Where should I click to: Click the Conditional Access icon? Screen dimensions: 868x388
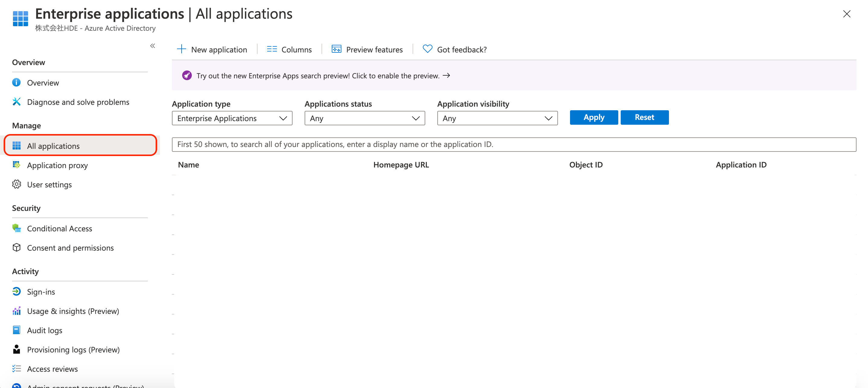[x=17, y=228]
